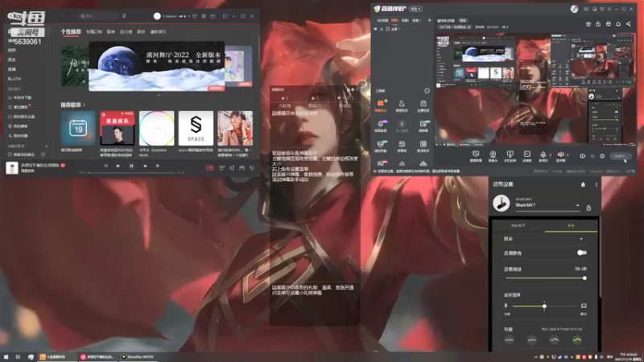The image size is (644, 362).
Task: Click the microphone icon in streaming toolbar
Action: tap(543, 154)
